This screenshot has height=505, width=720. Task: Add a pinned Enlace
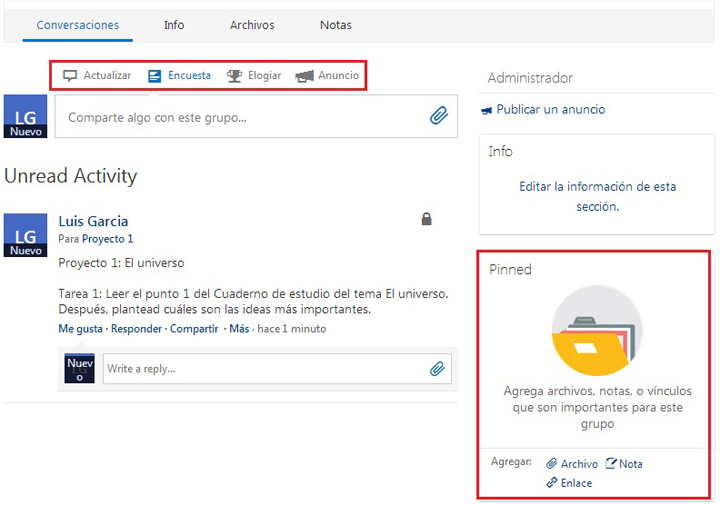[569, 483]
